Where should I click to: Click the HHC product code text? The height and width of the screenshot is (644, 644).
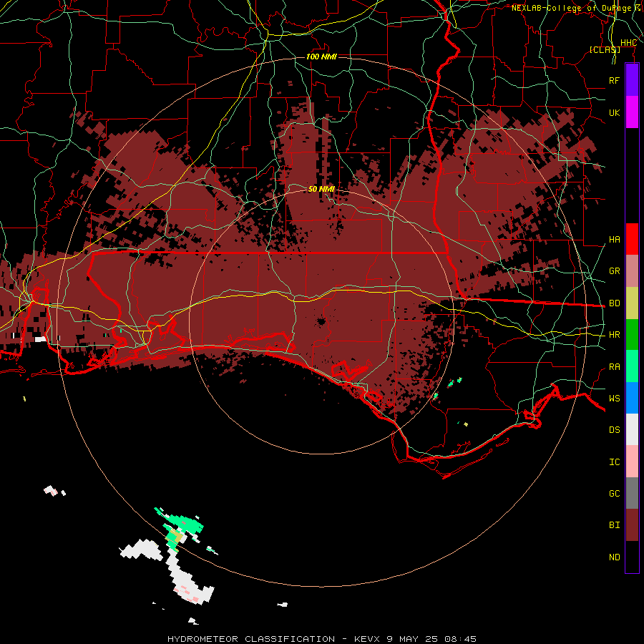tap(628, 43)
